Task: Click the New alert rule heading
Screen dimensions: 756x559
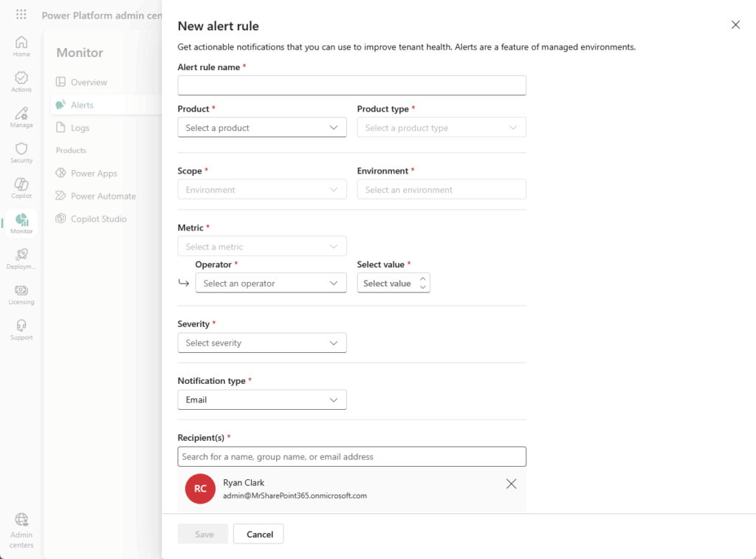Action: 219,26
